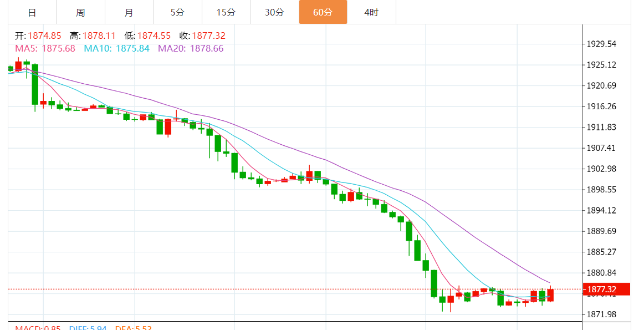Click the DIFF:5.94 indicator value
The width and height of the screenshot is (644, 330).
pyautogui.click(x=88, y=328)
